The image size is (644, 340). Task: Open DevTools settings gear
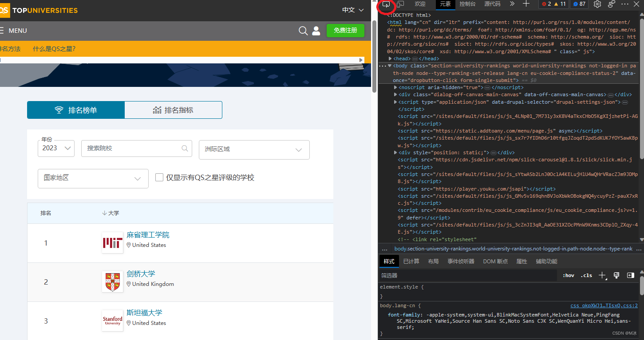click(x=597, y=4)
